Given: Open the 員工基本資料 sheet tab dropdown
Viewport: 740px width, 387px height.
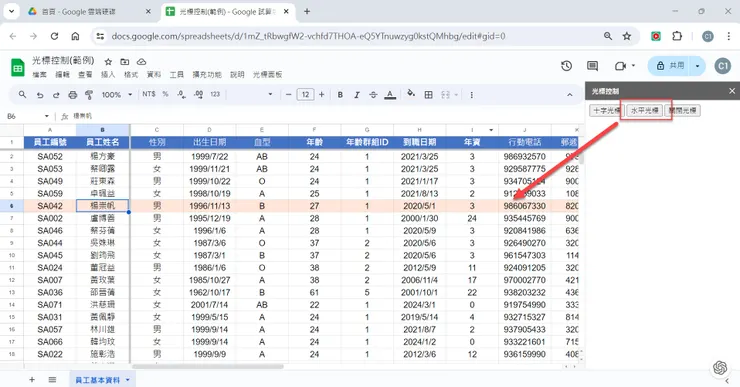Looking at the screenshot, I should point(127,380).
